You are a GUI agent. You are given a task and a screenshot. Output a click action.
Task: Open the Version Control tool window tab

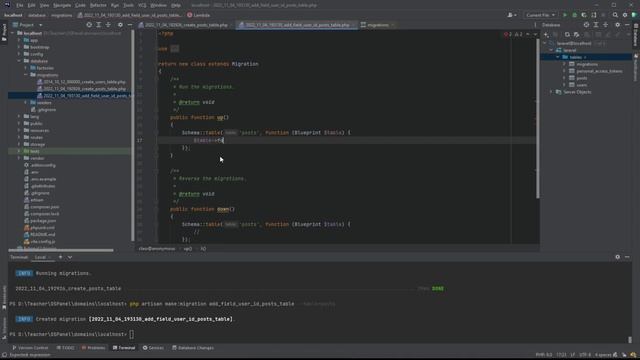click(x=30, y=348)
